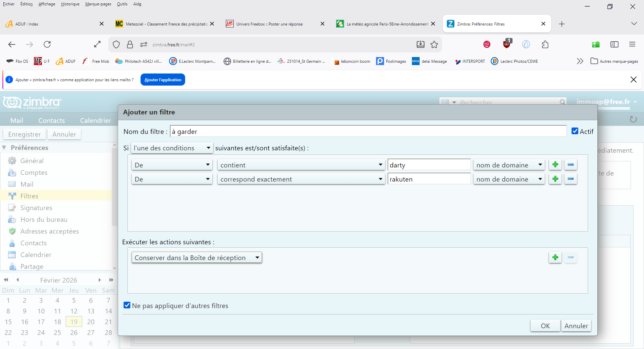Open leboncoin boom bookmark
Image resolution: width=644 pixels, height=349 pixels.
pos(352,61)
